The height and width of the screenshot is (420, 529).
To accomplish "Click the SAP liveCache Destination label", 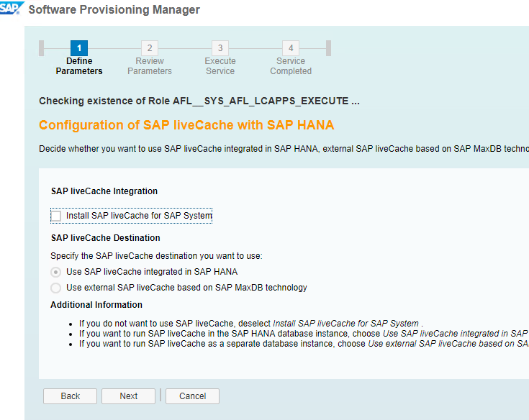I will click(x=106, y=238).
